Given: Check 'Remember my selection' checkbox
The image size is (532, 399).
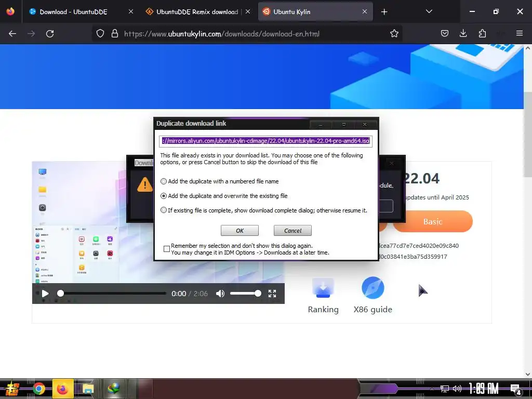Looking at the screenshot, I should click(x=167, y=249).
